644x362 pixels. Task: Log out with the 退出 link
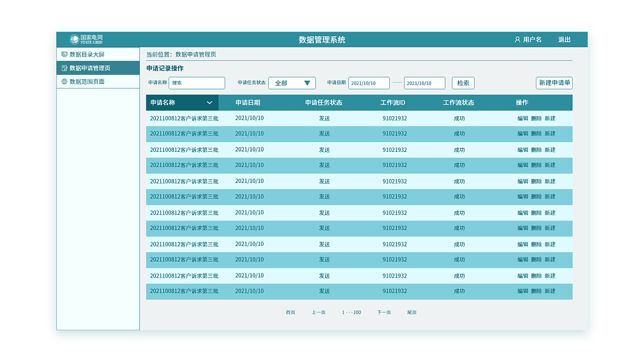pos(565,40)
